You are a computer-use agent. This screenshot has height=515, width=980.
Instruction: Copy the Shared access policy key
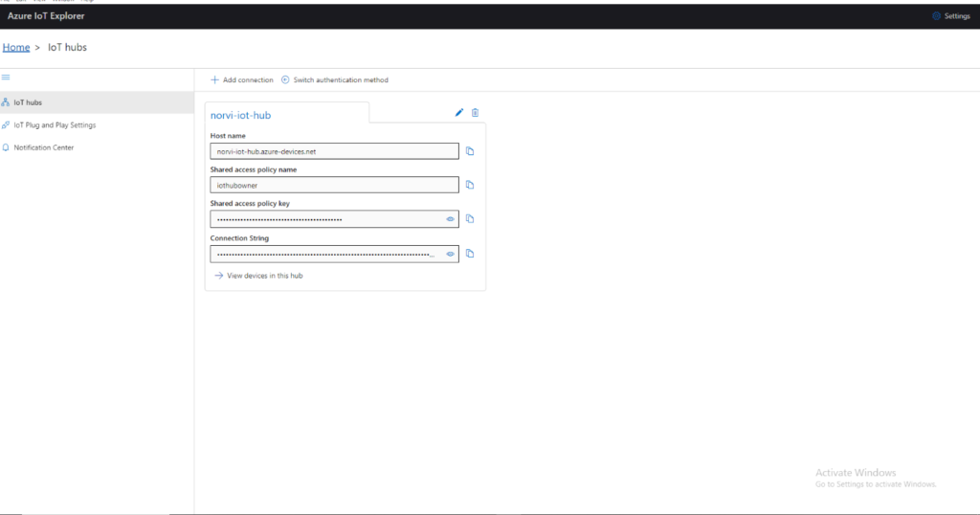pyautogui.click(x=470, y=219)
